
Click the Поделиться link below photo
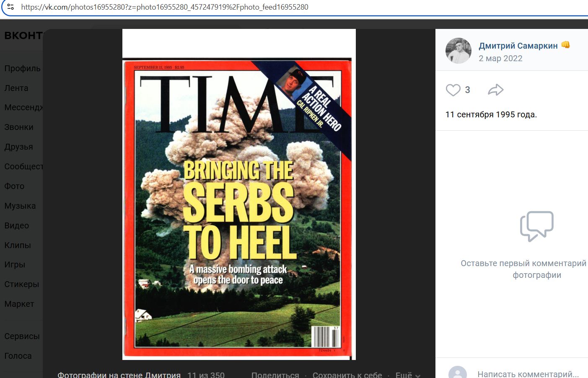click(275, 374)
